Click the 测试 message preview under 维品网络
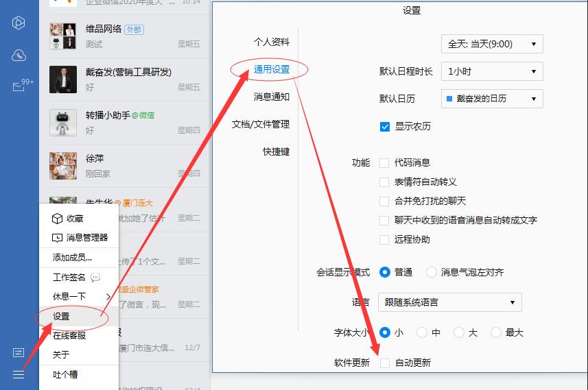Viewport: 588px width, 390px height. [x=94, y=44]
